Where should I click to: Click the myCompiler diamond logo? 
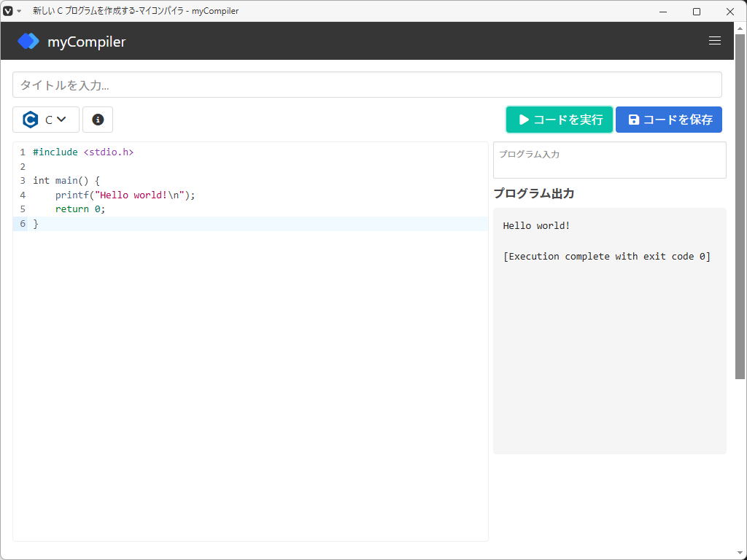[x=28, y=41]
